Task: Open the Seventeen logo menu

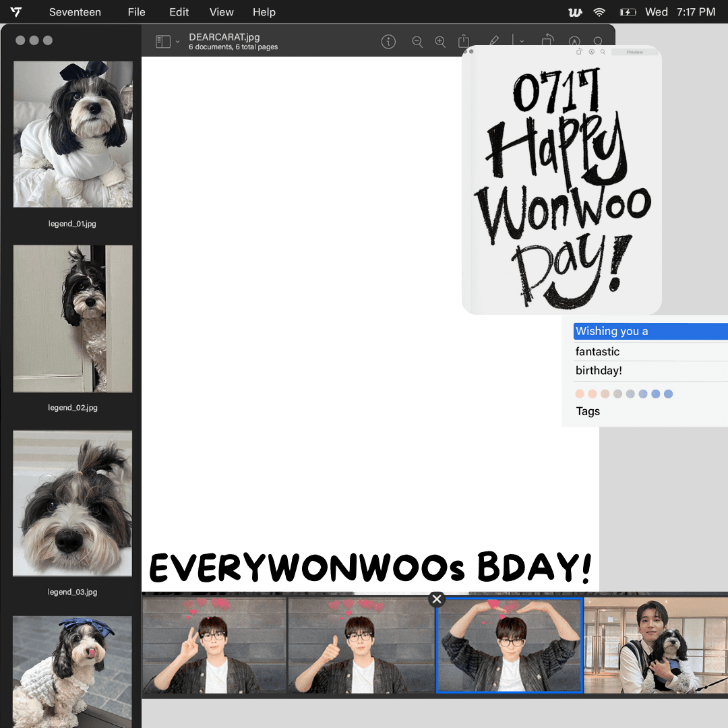Action: [x=16, y=12]
